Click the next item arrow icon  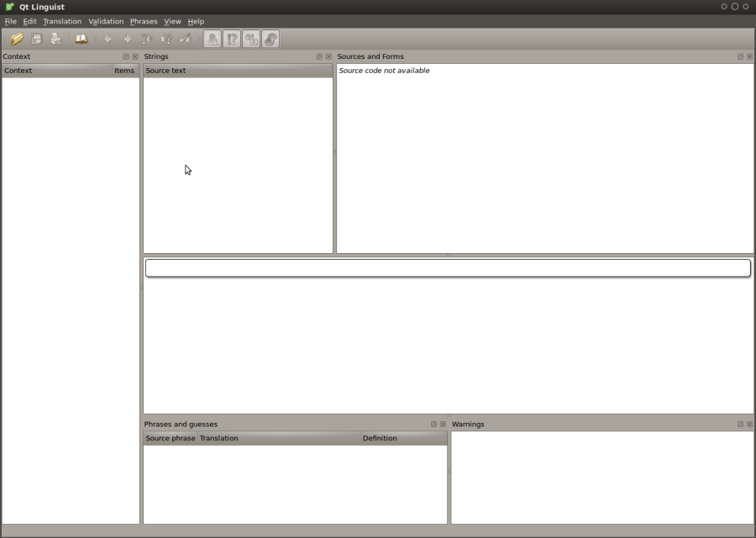(127, 39)
